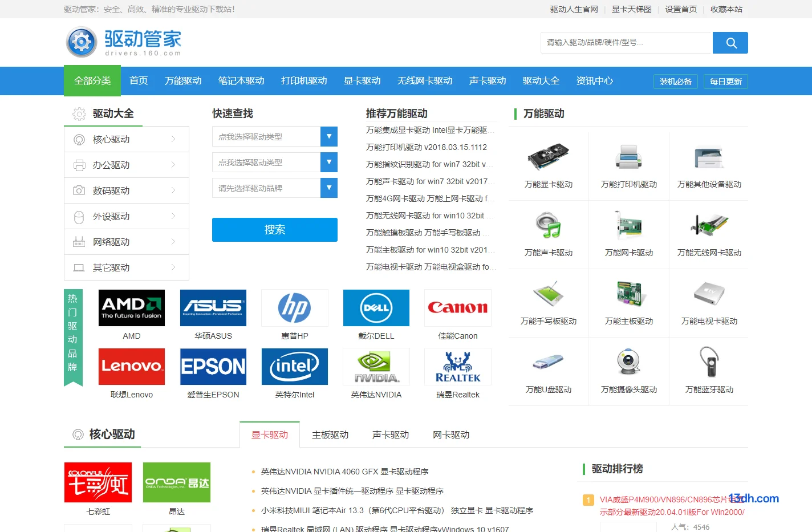Click the 设置首页 link
This screenshot has height=532, width=812.
(x=681, y=9)
